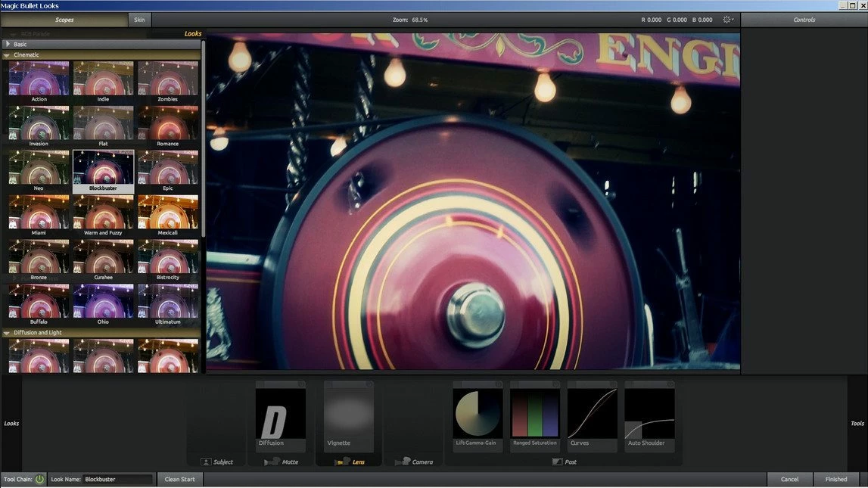This screenshot has width=868, height=488.
Task: Click the Clean Start button
Action: tap(180, 479)
